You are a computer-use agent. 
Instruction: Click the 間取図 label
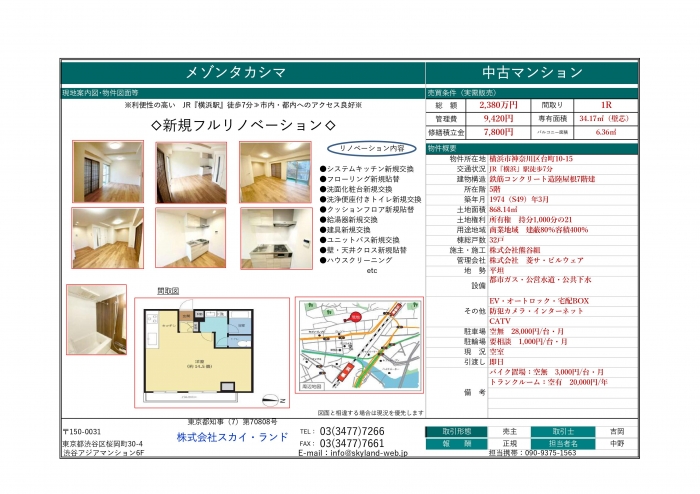(x=168, y=291)
